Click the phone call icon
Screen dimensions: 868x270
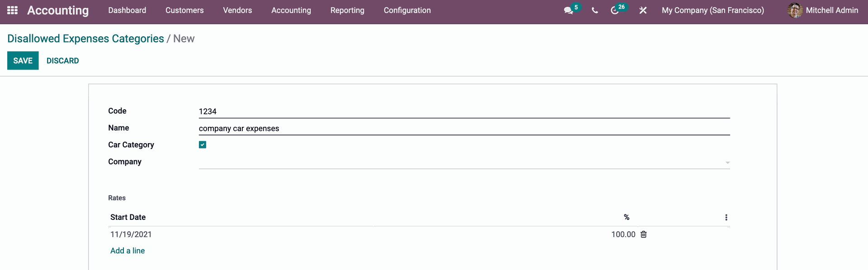pos(595,10)
